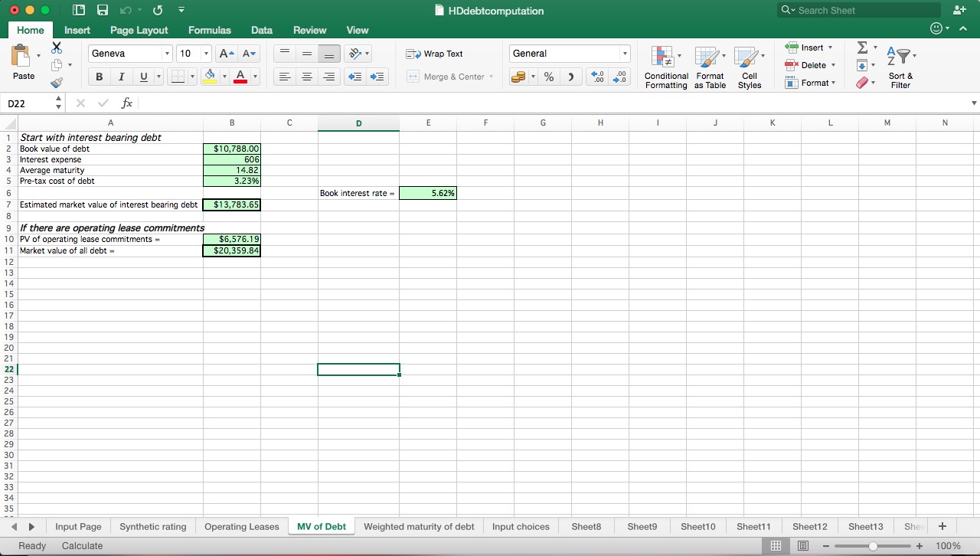Image resolution: width=980 pixels, height=556 pixels.
Task: Open the Geneva font name dropdown
Action: point(166,54)
